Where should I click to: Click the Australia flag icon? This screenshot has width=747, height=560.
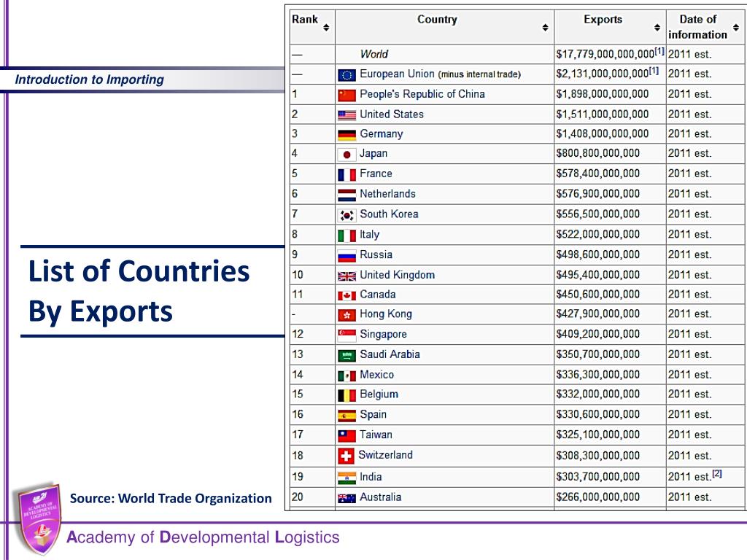(347, 499)
